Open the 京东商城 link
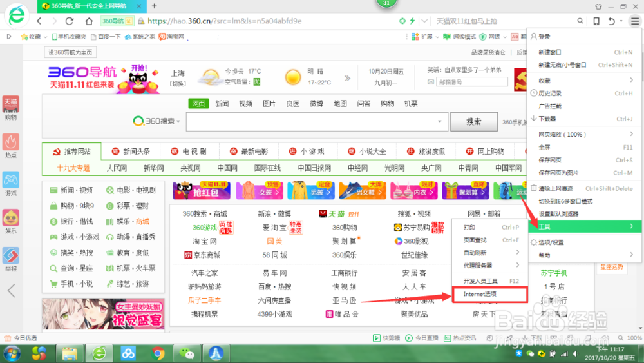The width and height of the screenshot is (644, 363). coord(203,255)
